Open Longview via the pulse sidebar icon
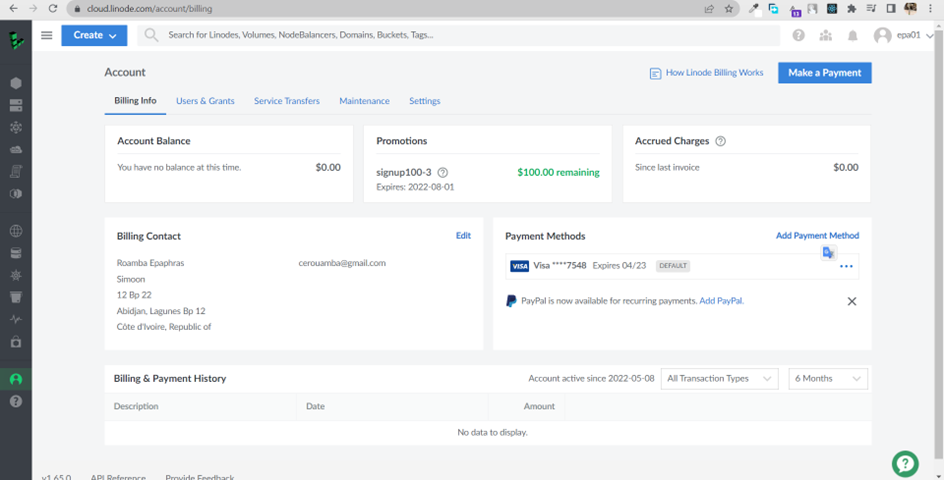This screenshot has height=480, width=944. (x=16, y=319)
